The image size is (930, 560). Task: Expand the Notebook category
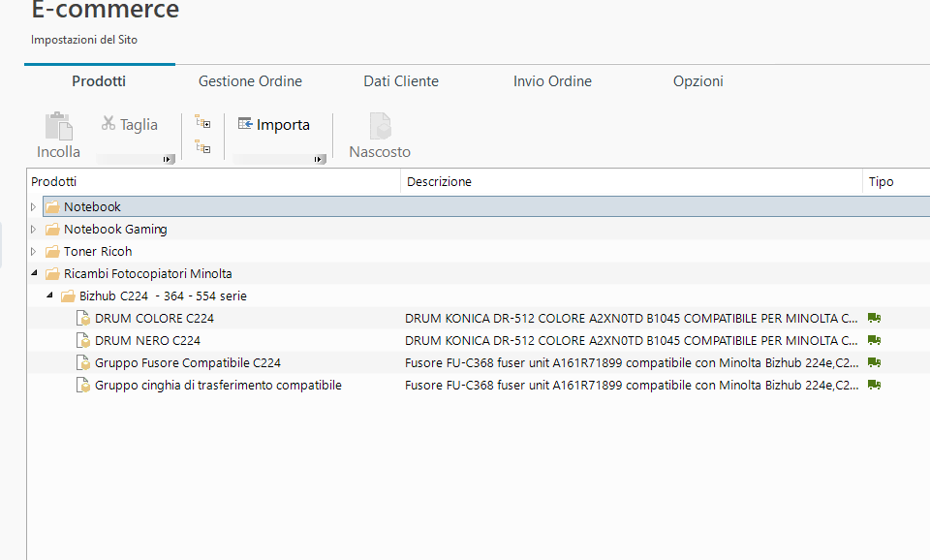coord(34,207)
